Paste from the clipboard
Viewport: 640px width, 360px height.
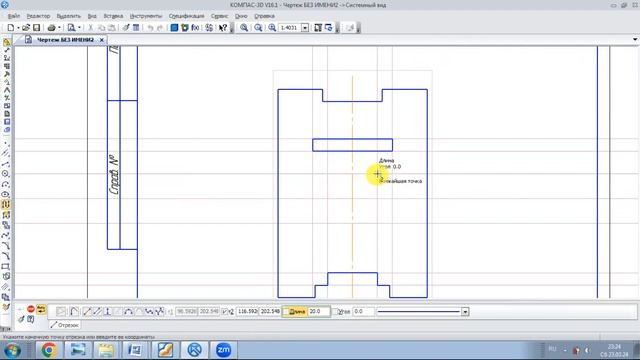tap(111, 28)
